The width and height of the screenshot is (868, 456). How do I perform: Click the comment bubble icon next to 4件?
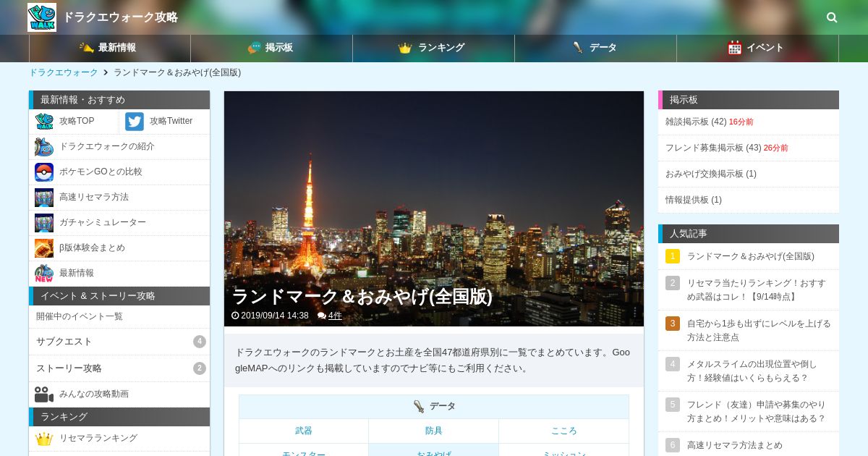click(x=322, y=316)
